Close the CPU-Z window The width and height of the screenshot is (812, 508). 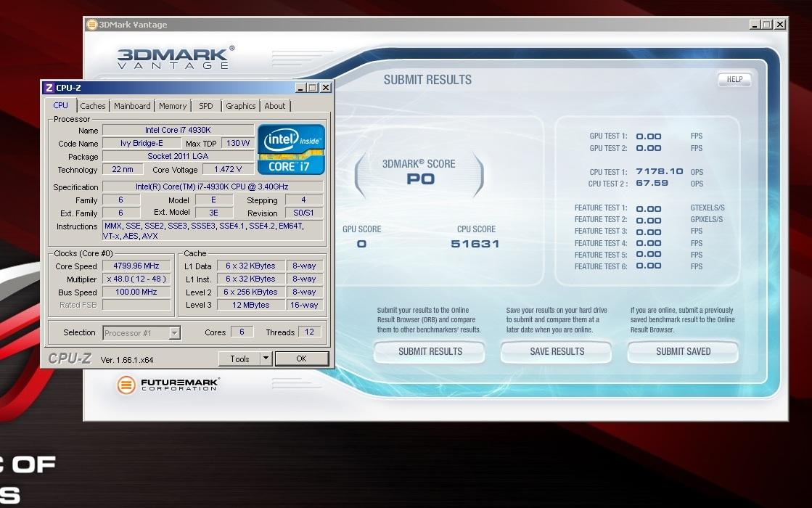[x=326, y=88]
